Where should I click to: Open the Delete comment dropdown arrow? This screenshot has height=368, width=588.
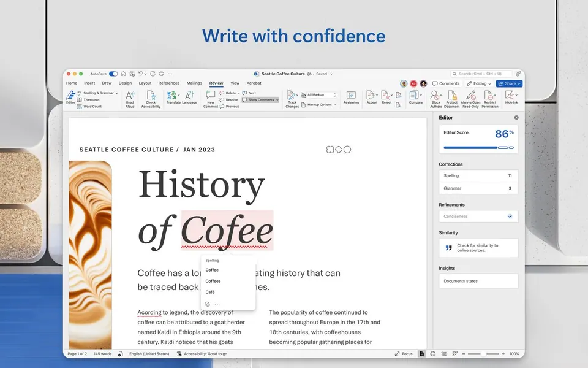(239, 93)
